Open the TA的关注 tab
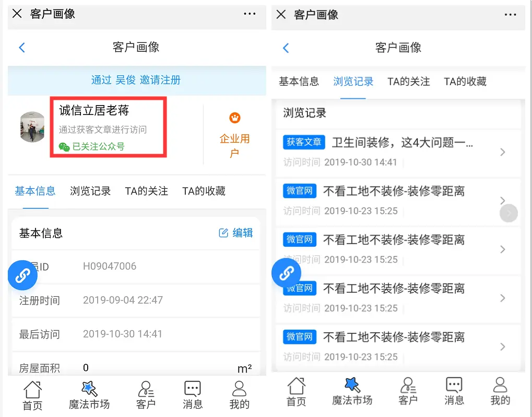Screen dimensions: 532x417 pos(146,191)
